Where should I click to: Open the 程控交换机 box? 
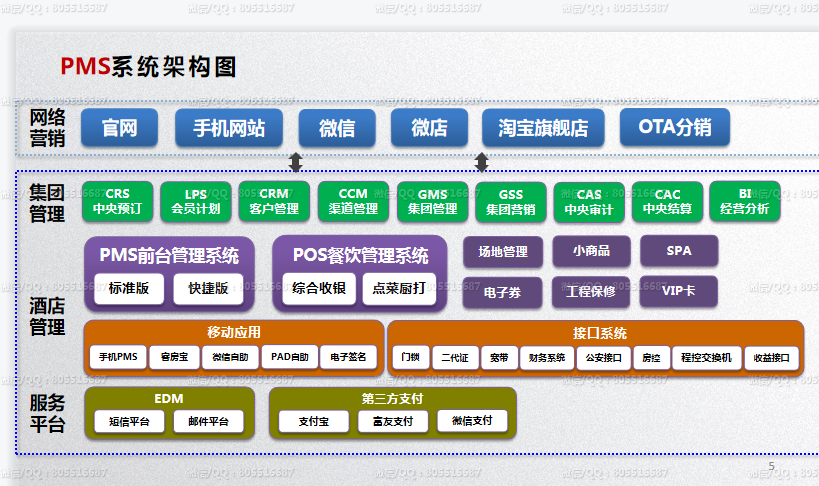coord(706,358)
